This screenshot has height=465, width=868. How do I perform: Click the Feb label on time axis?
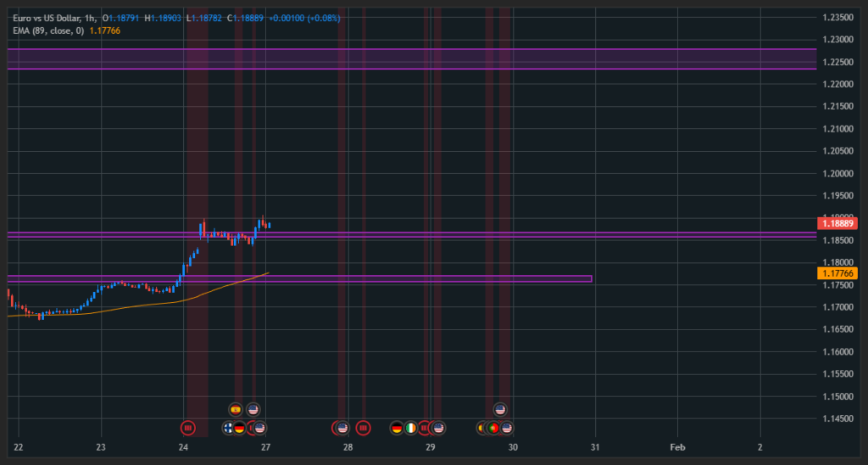pyautogui.click(x=676, y=447)
